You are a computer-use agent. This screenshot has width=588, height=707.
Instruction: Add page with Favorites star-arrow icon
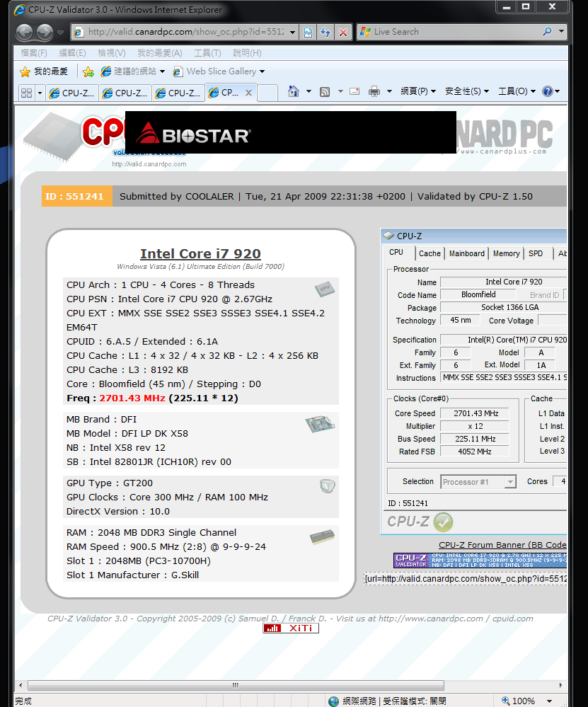tap(88, 71)
